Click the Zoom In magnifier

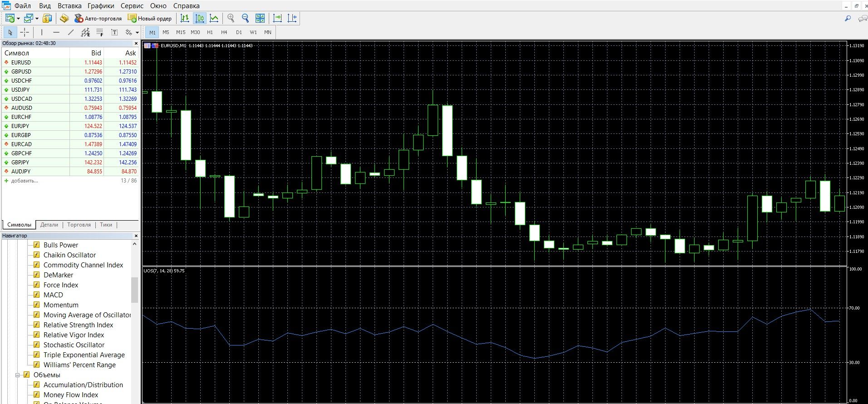231,18
